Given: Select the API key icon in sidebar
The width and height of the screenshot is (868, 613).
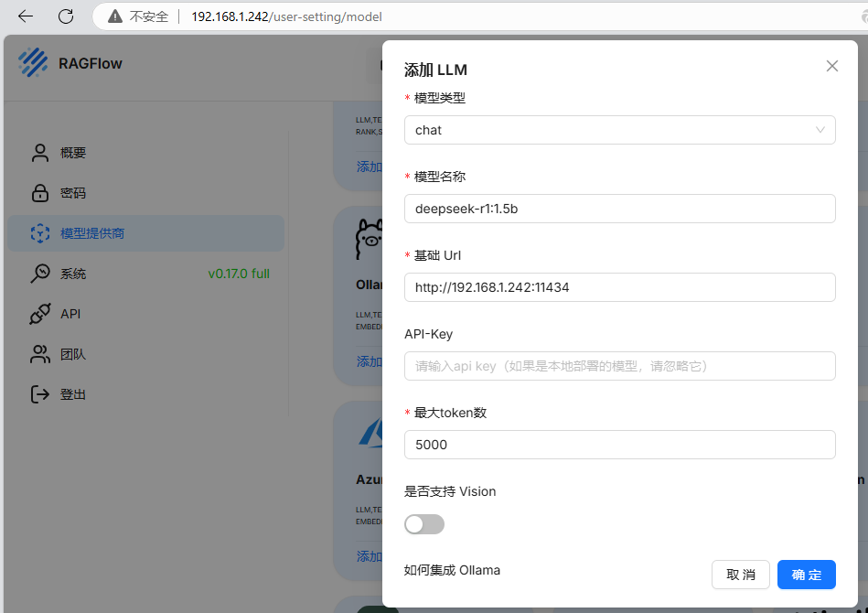Looking at the screenshot, I should pos(39,314).
